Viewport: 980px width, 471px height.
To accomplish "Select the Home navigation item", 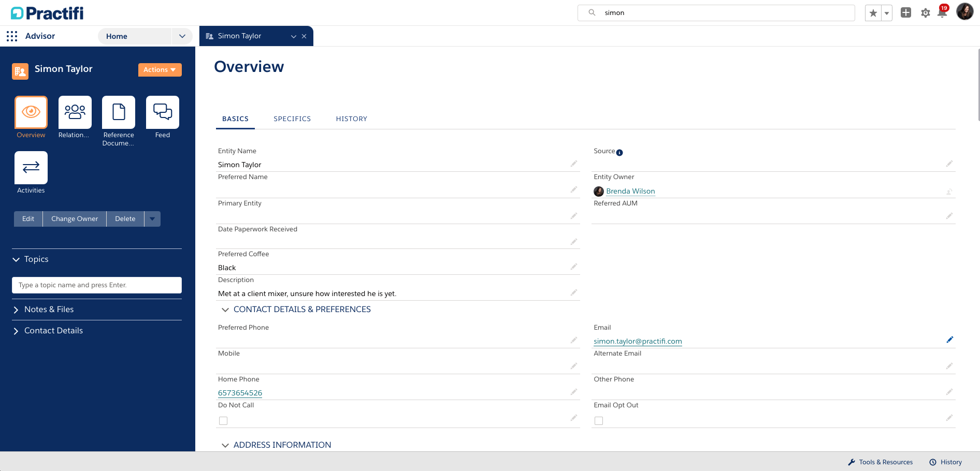I will pyautogui.click(x=135, y=36).
